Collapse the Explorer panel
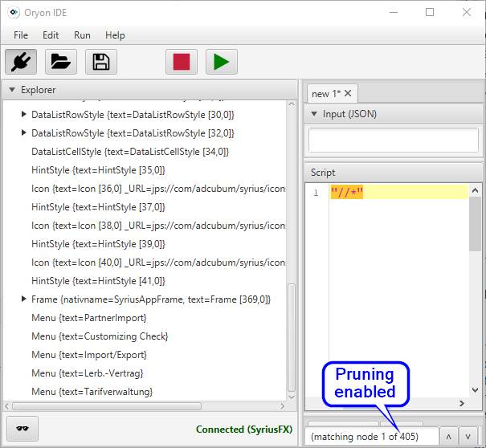The height and width of the screenshot is (448, 486). point(10,90)
